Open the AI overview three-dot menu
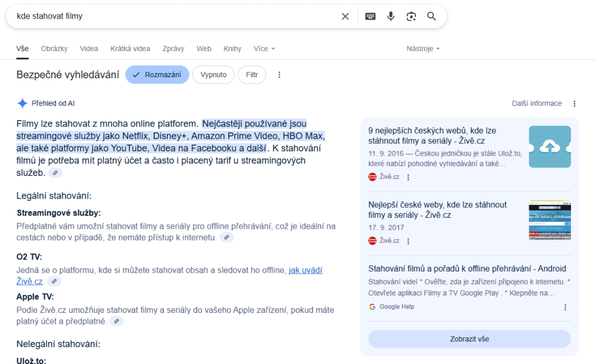 (575, 103)
